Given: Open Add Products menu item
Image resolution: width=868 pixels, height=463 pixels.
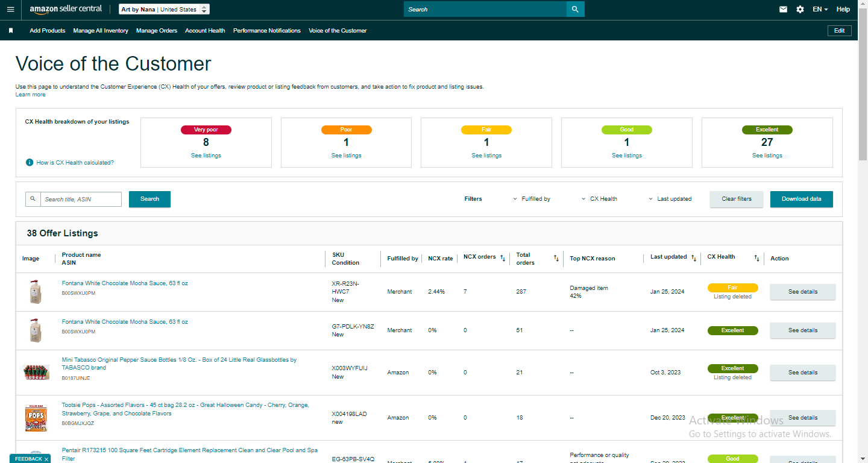Looking at the screenshot, I should pyautogui.click(x=48, y=31).
